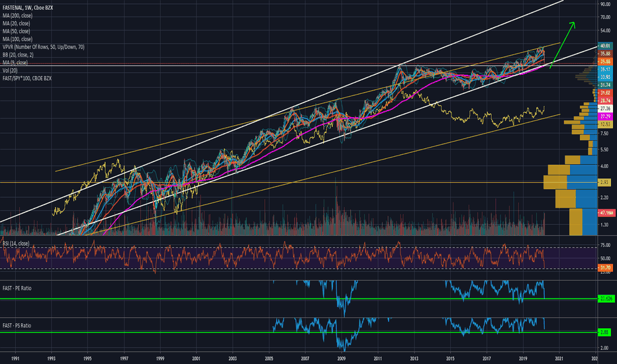This screenshot has height=364, width=617.
Task: Click the 40.01 price tag
Action: tap(605, 46)
